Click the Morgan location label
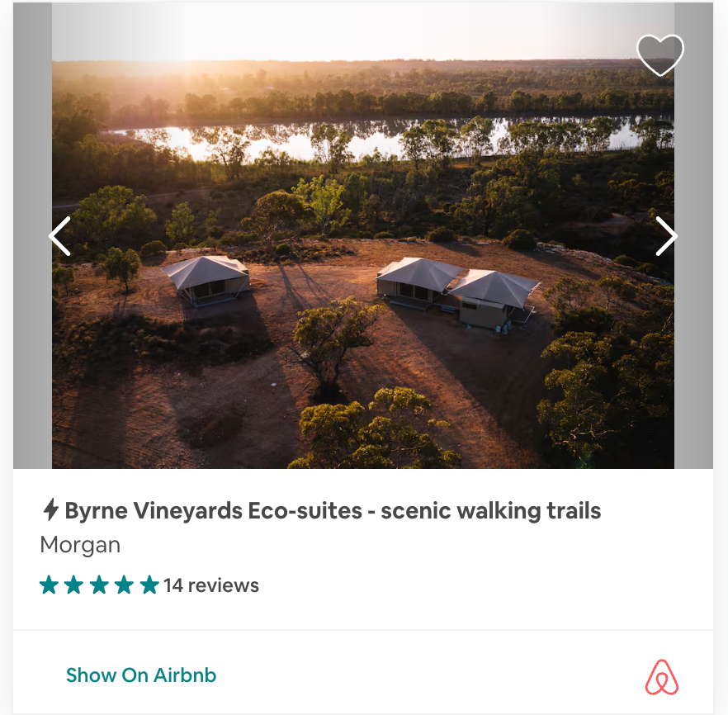Viewport: 728px width, 715px height. pyautogui.click(x=80, y=545)
